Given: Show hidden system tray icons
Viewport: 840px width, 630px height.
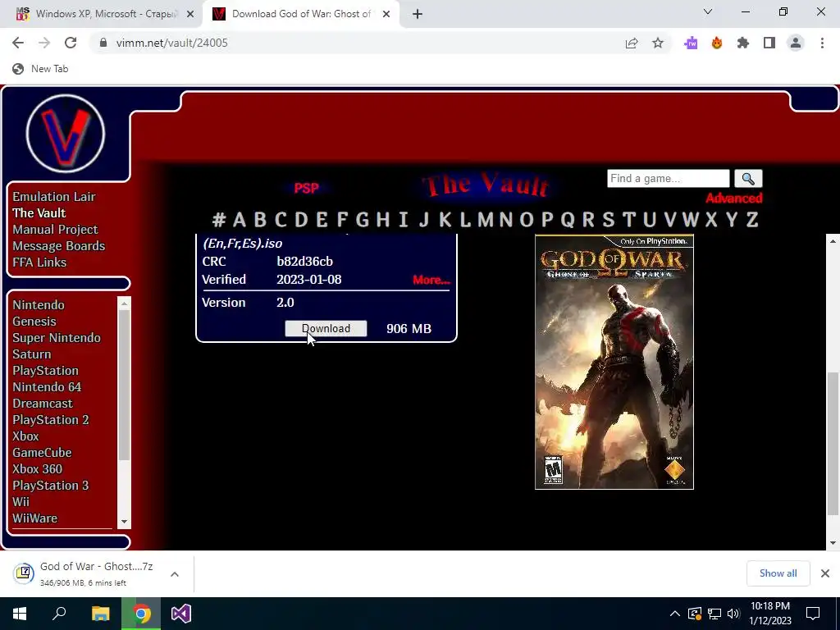Looking at the screenshot, I should (x=675, y=614).
